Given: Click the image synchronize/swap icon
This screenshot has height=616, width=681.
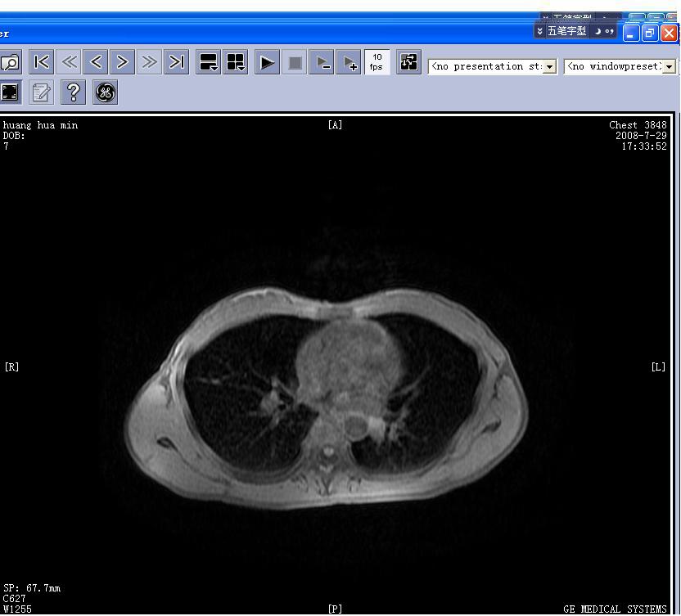Looking at the screenshot, I should pos(408,62).
